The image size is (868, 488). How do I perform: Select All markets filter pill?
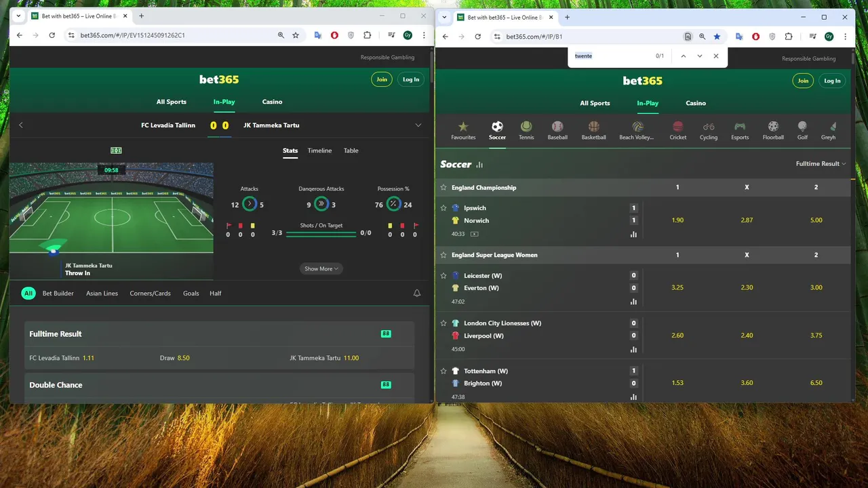28,293
